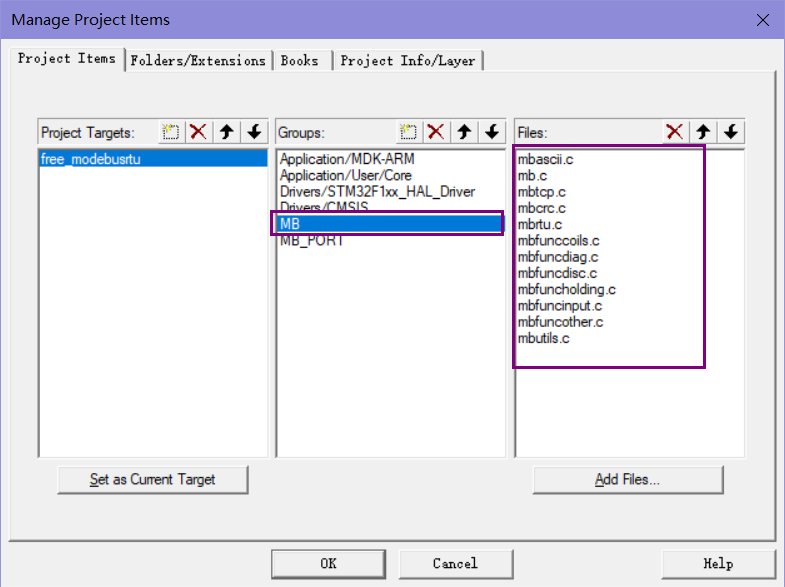The image size is (785, 587).
Task: Switch to Project Items tab
Action: click(67, 59)
